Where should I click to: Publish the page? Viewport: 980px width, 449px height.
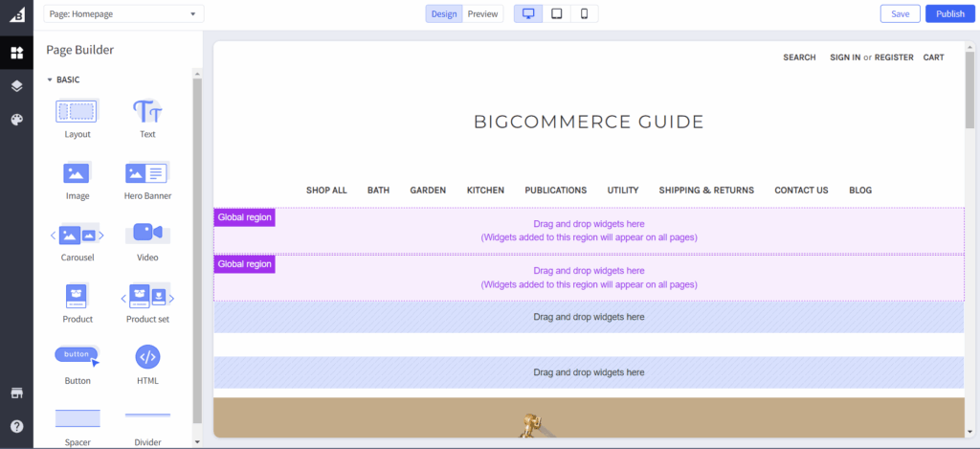click(950, 13)
